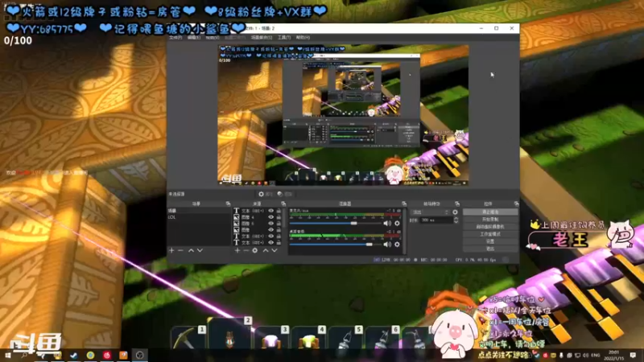Lock the topmost 文本 (GDI+) source
This screenshot has height=362, width=644.
(x=279, y=211)
